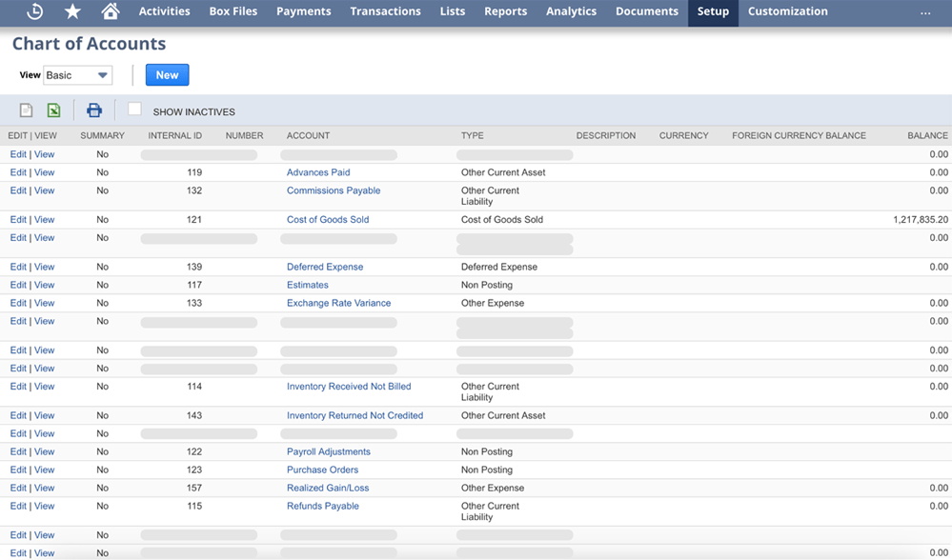Viewport: 952px width, 560px height.
Task: Sort by the Account column header
Action: coord(309,136)
